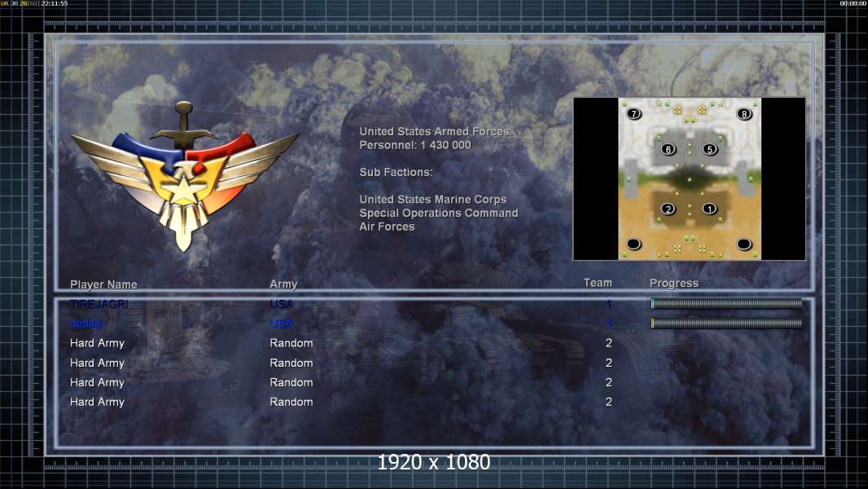Select start position 5 on the map
The image size is (868, 489).
(710, 149)
